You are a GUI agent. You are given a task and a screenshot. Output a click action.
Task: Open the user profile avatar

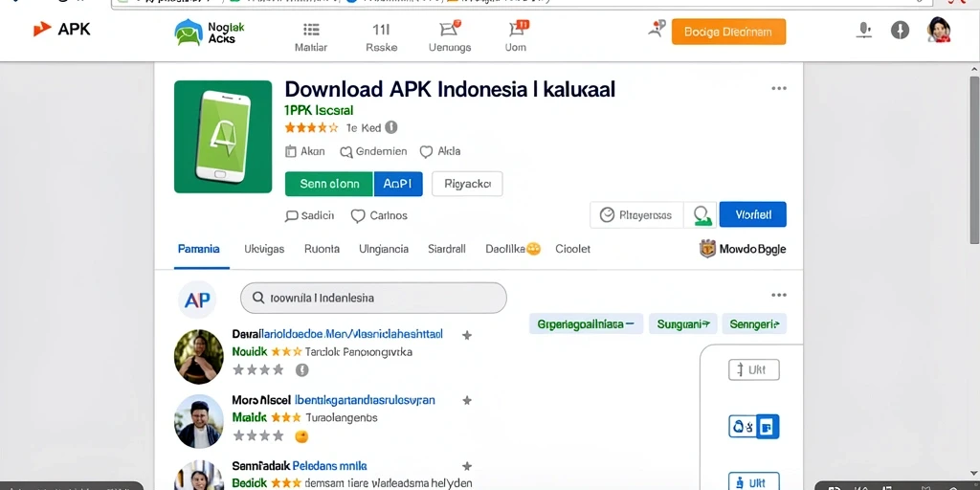[939, 30]
